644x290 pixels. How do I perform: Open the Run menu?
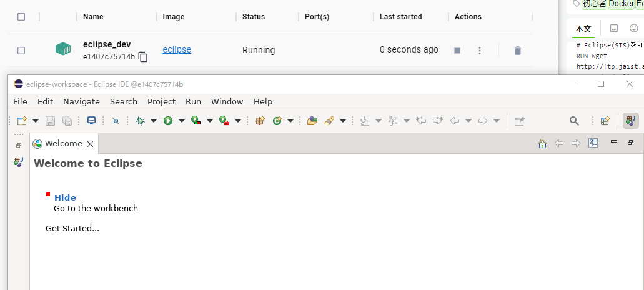(194, 101)
